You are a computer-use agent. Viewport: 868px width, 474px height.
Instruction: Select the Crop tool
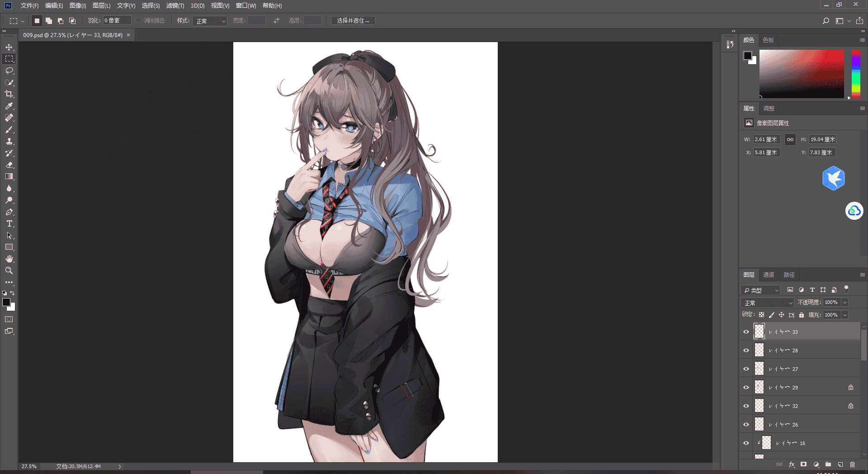[9, 94]
